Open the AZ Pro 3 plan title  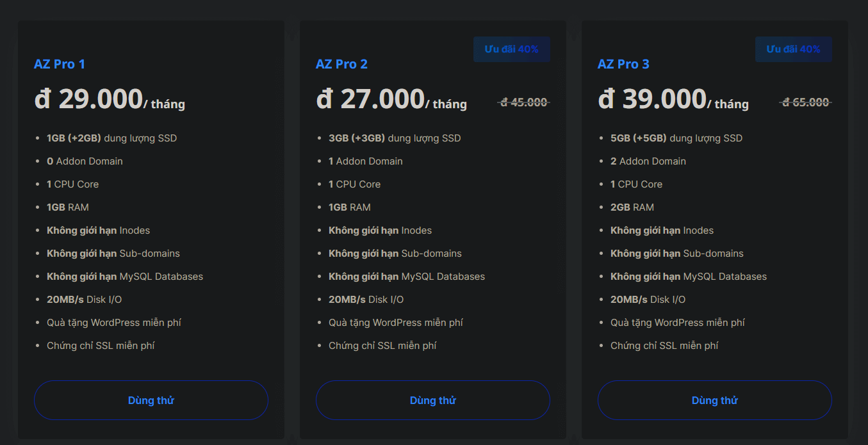(x=623, y=64)
